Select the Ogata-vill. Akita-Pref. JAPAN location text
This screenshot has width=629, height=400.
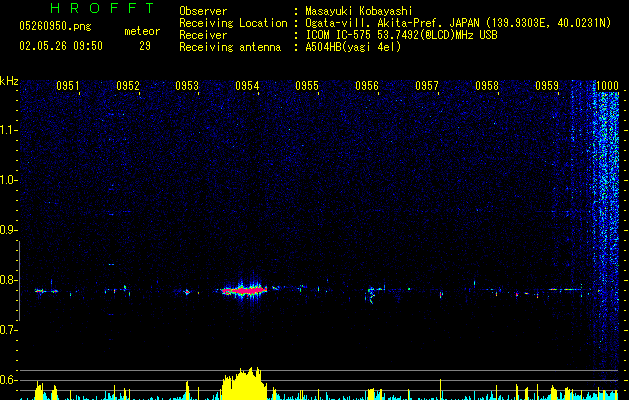click(x=458, y=23)
